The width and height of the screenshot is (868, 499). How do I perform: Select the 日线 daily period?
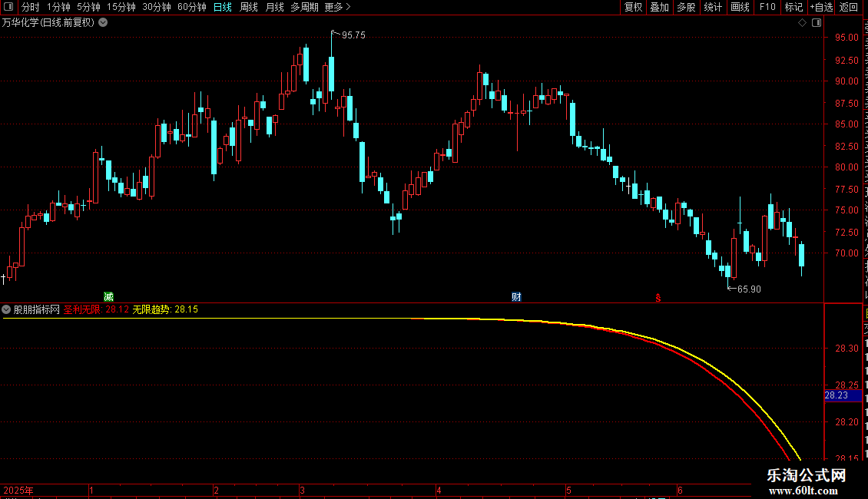[223, 7]
